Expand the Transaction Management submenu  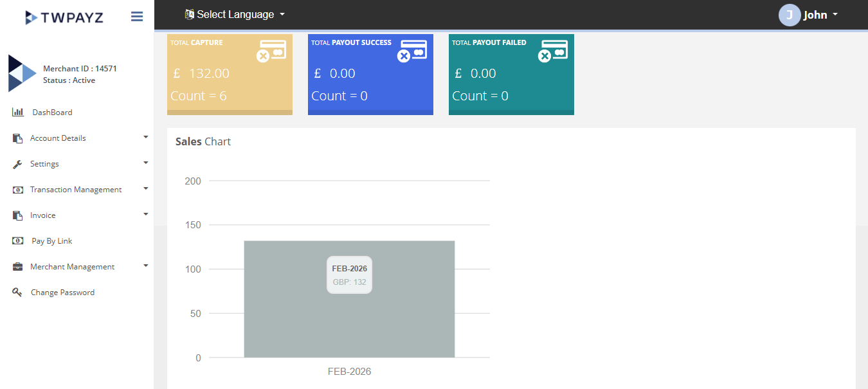click(x=146, y=188)
